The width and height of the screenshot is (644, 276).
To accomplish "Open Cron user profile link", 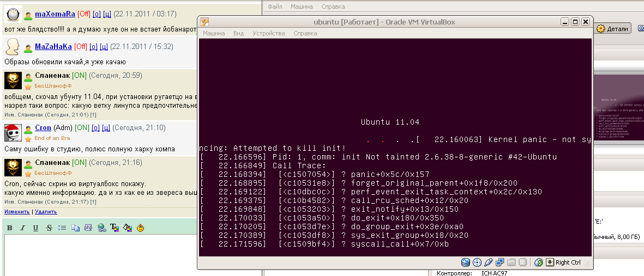I will pyautogui.click(x=43, y=128).
